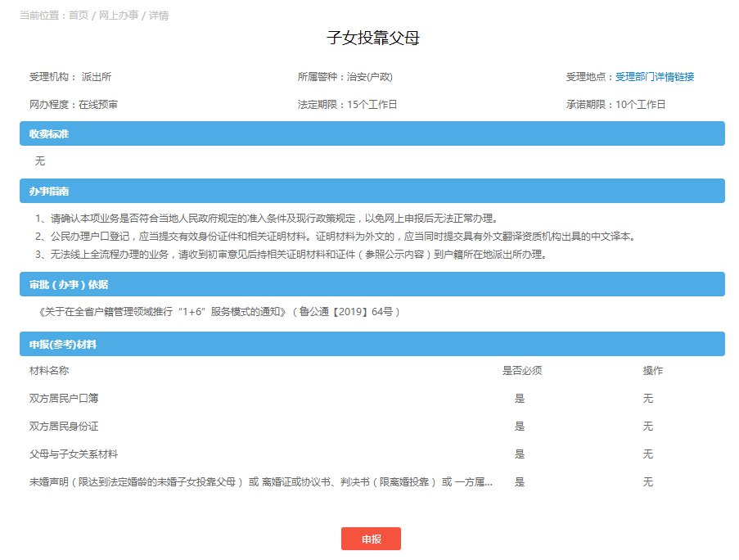Viewport: 739px width, 560px height.
Task: Click the 材料名称 column header
Action: (49, 371)
